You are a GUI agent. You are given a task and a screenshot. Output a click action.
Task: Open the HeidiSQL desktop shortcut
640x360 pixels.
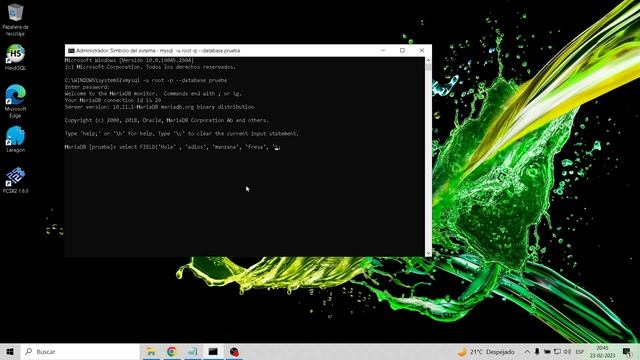coord(16,57)
